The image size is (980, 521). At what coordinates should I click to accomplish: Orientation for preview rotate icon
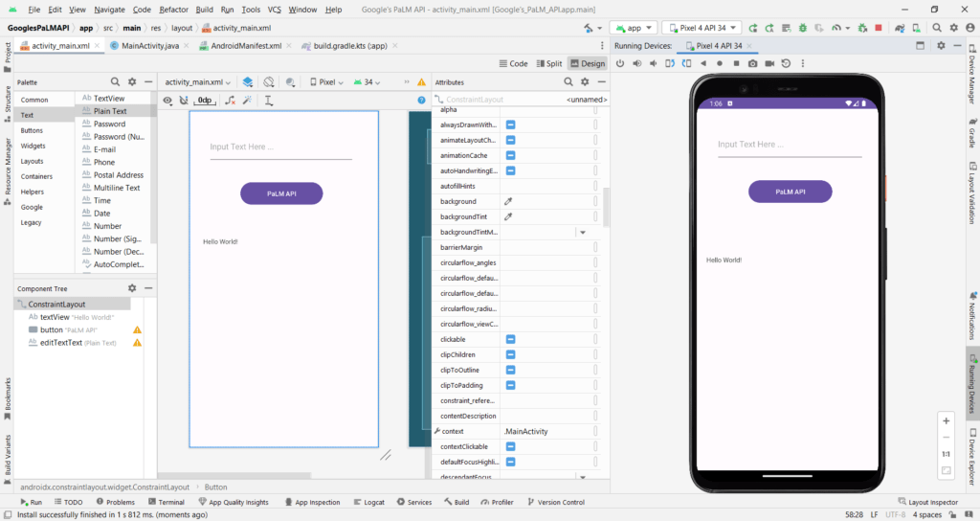point(269,82)
